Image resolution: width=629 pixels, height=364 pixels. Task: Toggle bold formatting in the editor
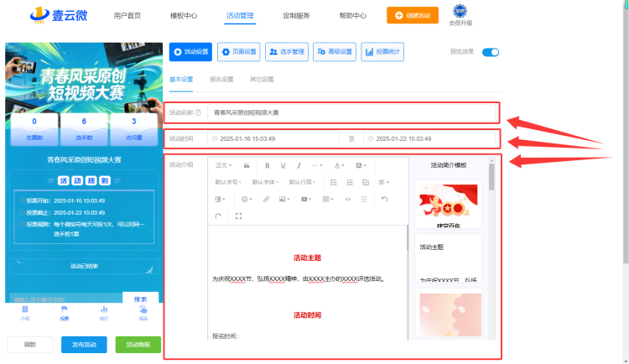tap(268, 165)
